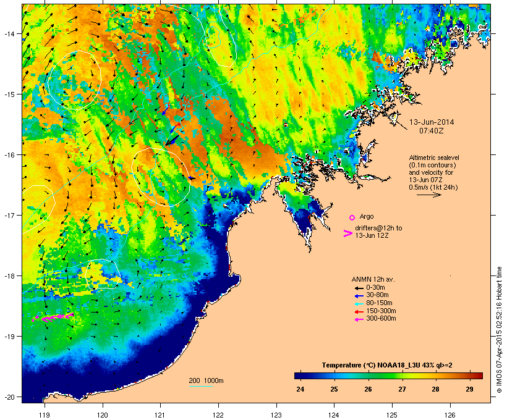Screen dimensions: 507x420
Task: Click the '0-30m' depth label
Action: click(375, 288)
